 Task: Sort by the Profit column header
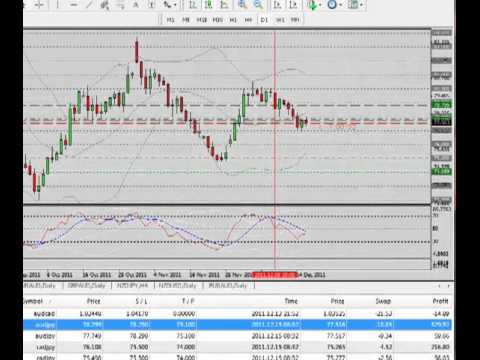click(x=440, y=301)
